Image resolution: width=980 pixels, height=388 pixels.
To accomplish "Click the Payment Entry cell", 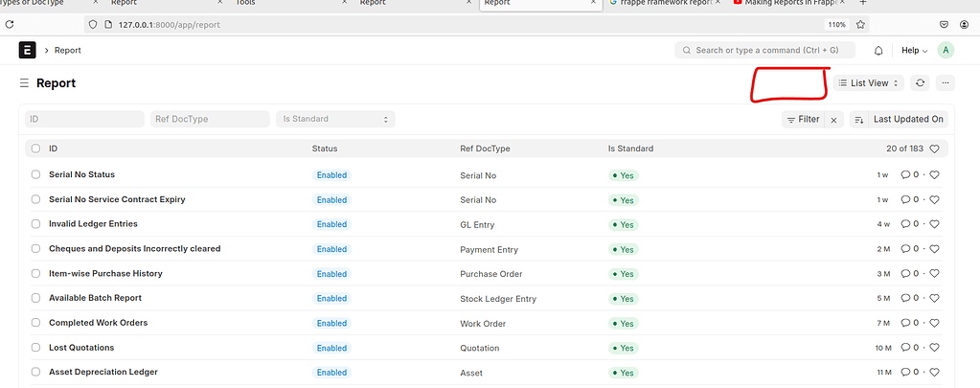I will (489, 250).
